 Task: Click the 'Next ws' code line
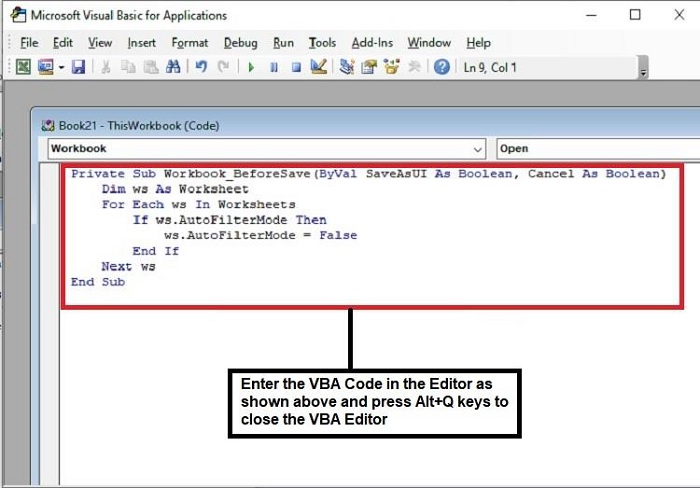click(129, 267)
